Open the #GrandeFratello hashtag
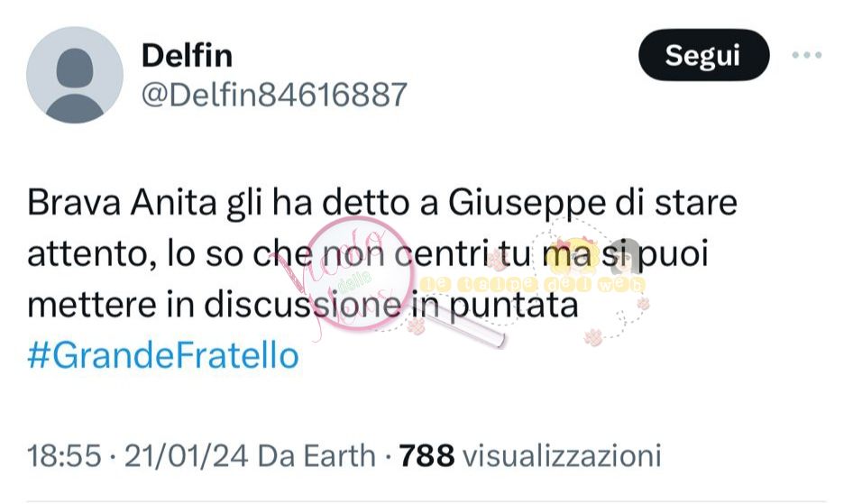 163,355
